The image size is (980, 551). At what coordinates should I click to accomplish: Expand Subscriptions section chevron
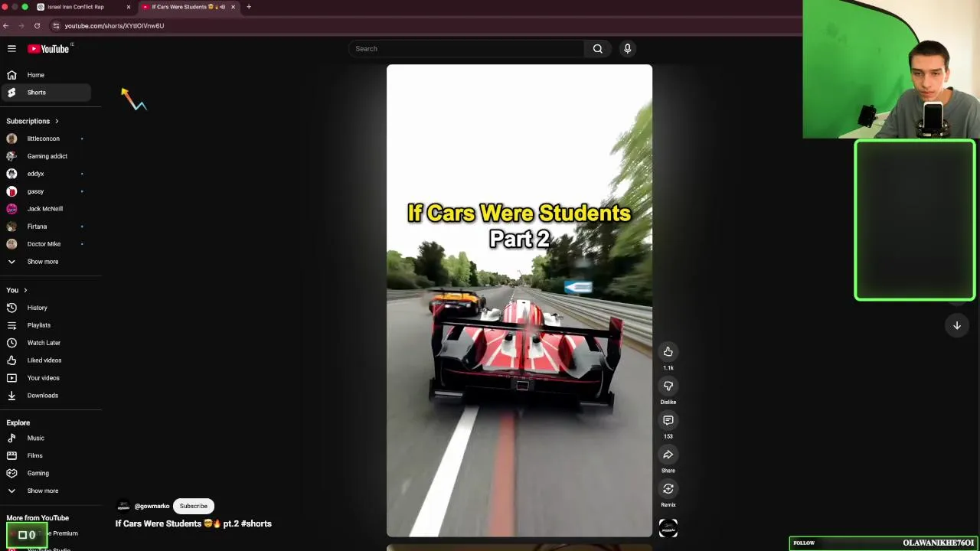tap(57, 121)
